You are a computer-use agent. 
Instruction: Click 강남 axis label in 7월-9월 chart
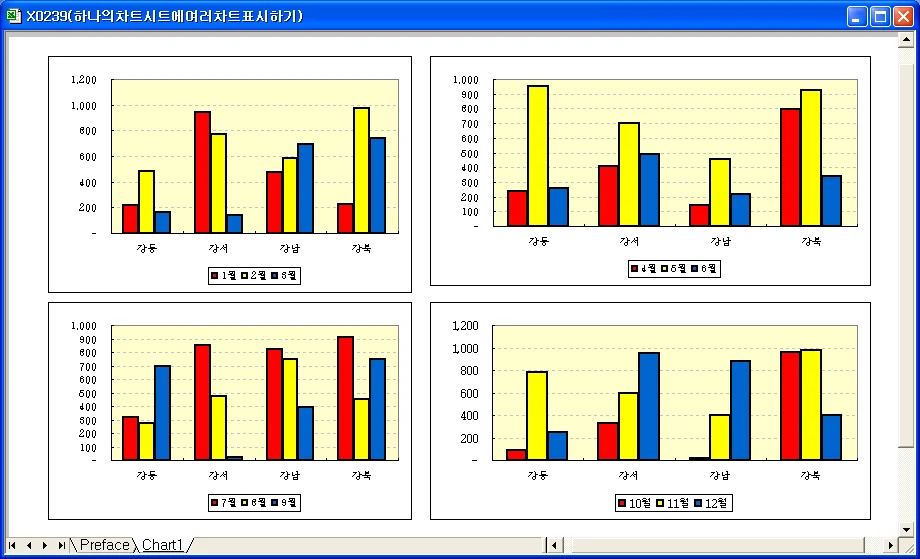290,475
